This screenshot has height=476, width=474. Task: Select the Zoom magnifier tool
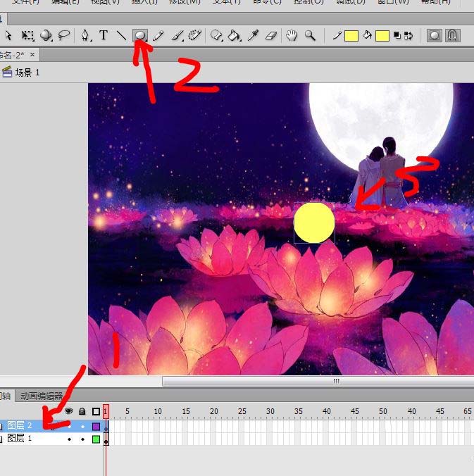coord(310,35)
